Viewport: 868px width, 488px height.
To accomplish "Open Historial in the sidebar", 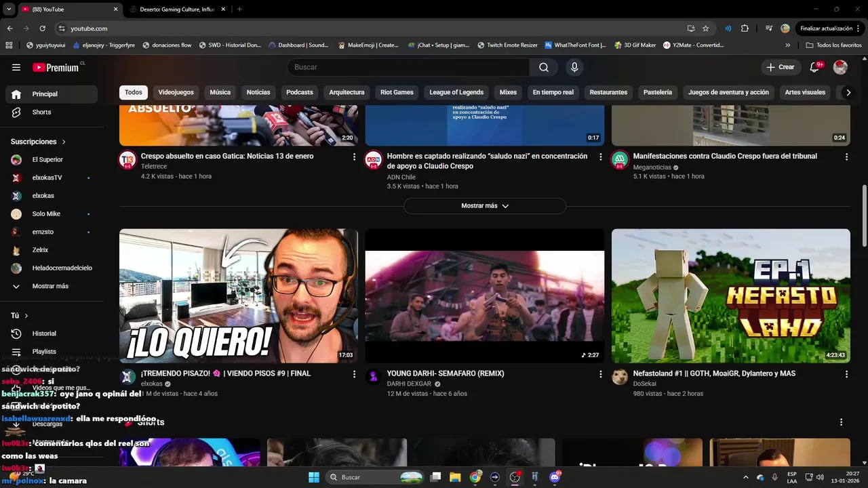I will [x=52, y=333].
